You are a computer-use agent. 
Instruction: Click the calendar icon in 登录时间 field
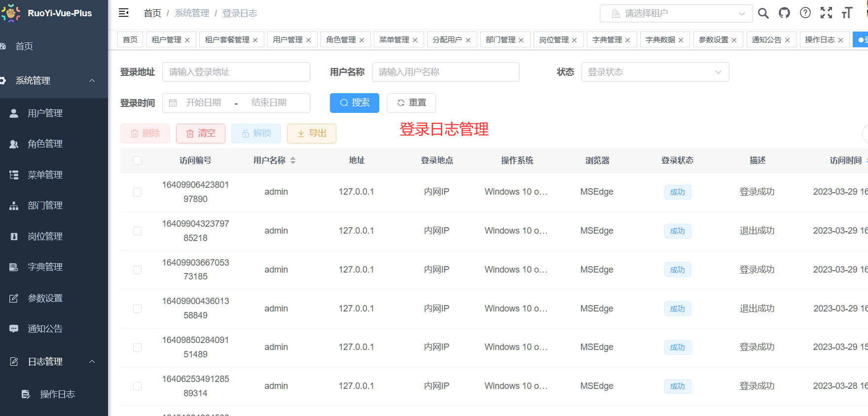click(173, 103)
